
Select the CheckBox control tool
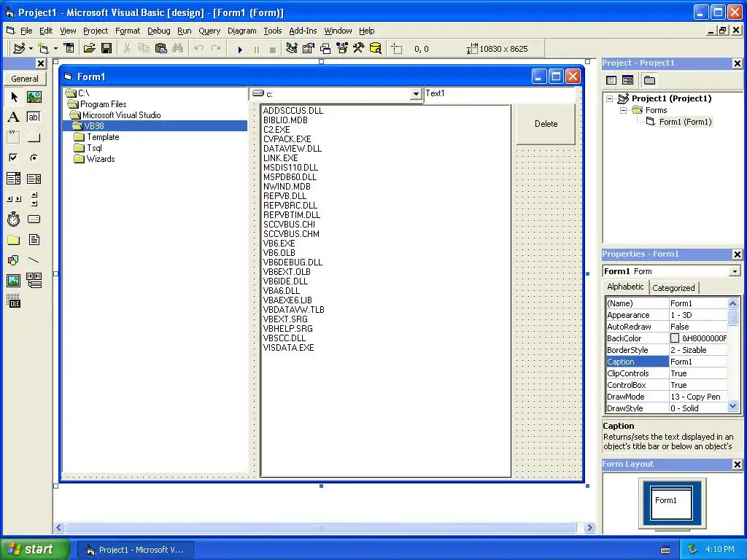pos(14,157)
